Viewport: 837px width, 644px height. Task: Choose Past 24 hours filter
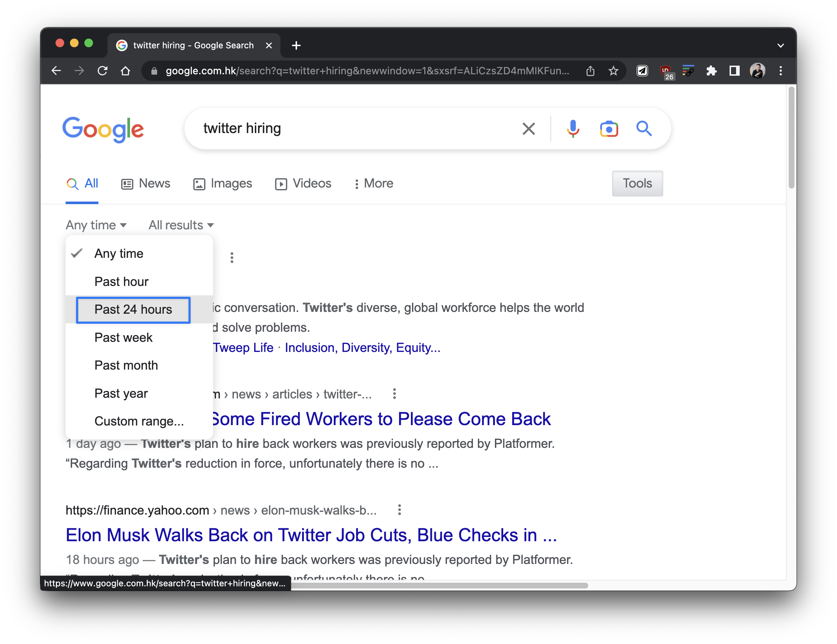pyautogui.click(x=133, y=309)
